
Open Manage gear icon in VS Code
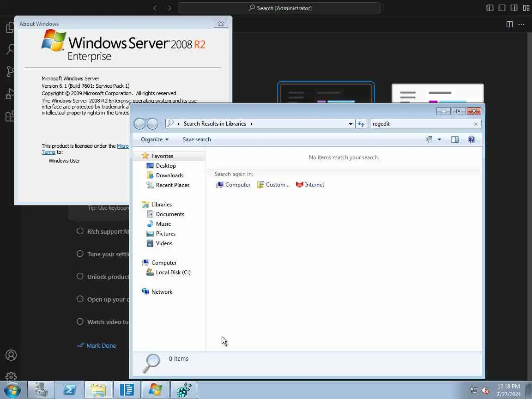tap(11, 376)
